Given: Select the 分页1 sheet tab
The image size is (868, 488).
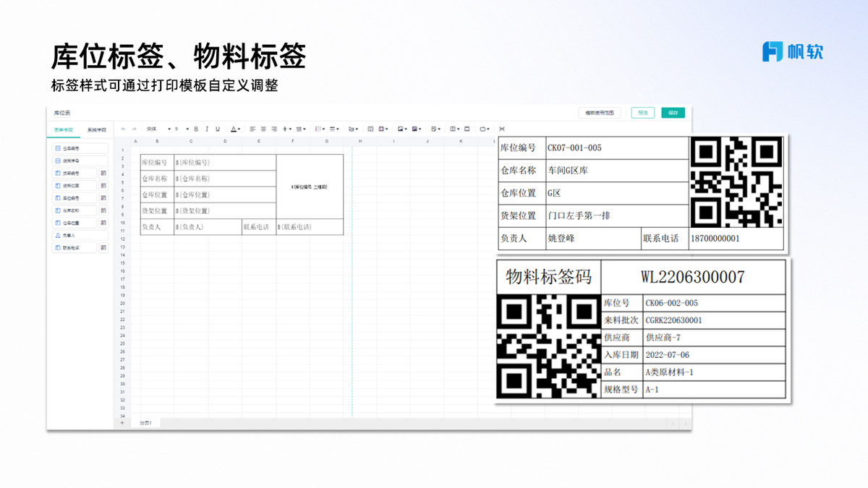Looking at the screenshot, I should 145,423.
